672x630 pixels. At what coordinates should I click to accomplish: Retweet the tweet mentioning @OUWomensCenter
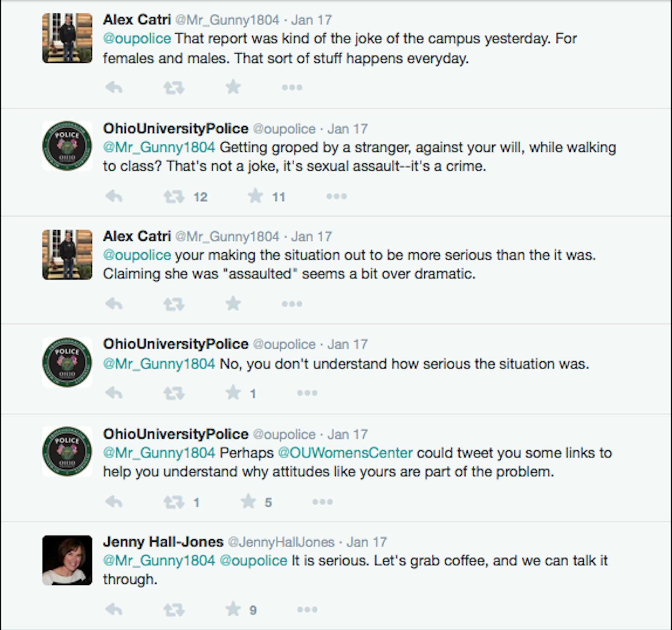pyautogui.click(x=174, y=502)
